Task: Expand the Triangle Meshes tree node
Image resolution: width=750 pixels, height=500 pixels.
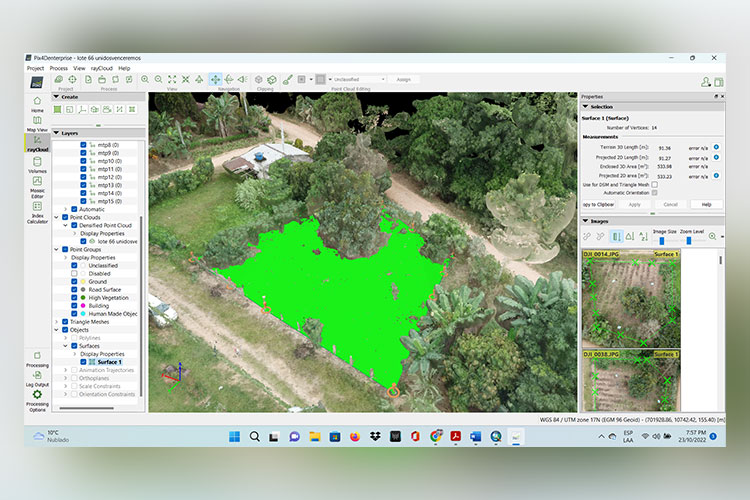Action: coord(58,322)
